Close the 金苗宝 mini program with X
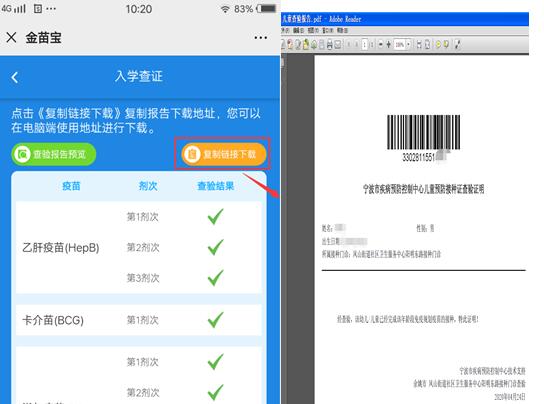The height and width of the screenshot is (404, 544). coord(11,37)
